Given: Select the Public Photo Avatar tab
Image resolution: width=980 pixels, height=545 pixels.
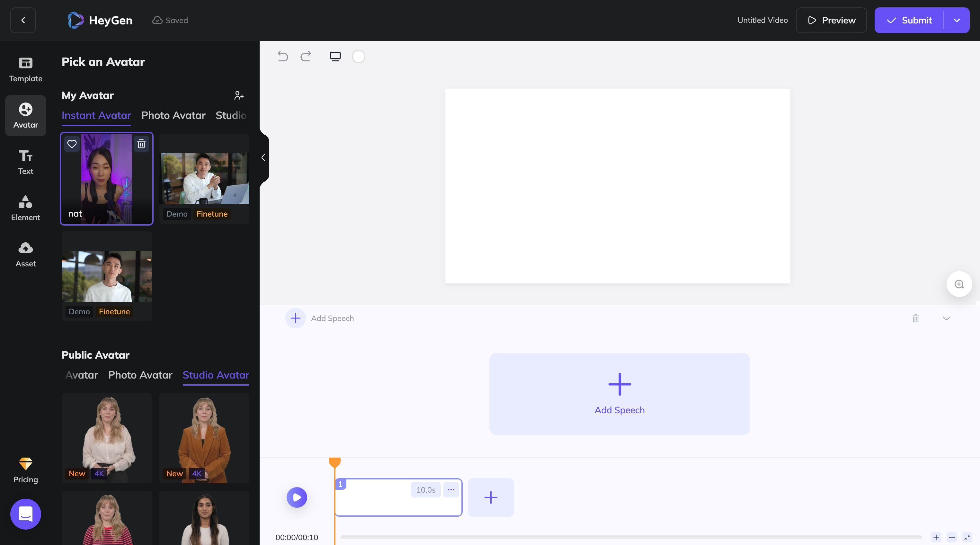Looking at the screenshot, I should 140,375.
